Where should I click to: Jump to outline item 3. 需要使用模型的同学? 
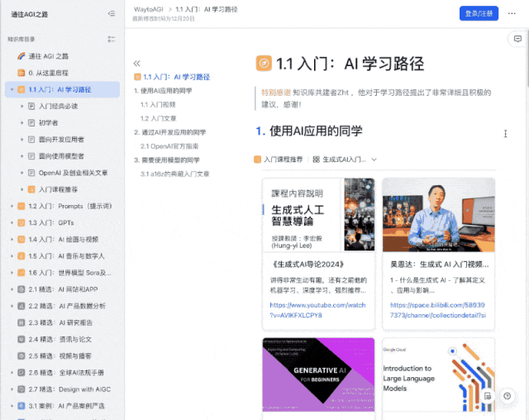coord(167,160)
